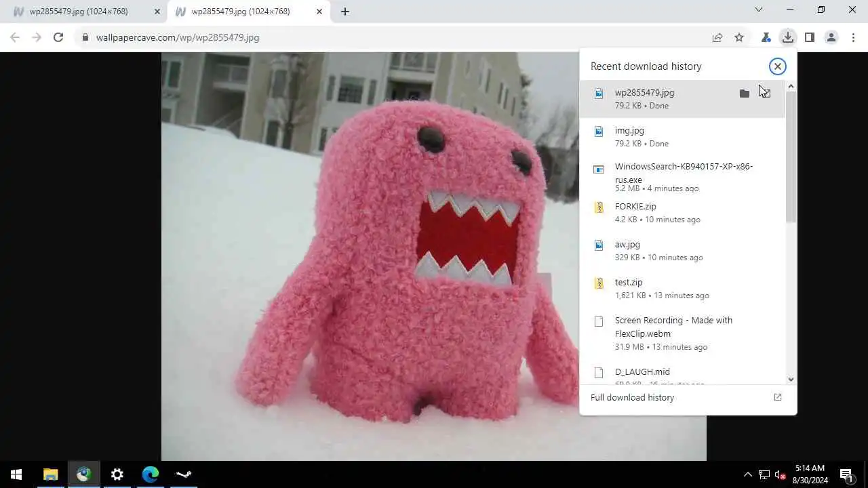This screenshot has height=488, width=868.
Task: Expand the tab search chevron
Action: [759, 10]
